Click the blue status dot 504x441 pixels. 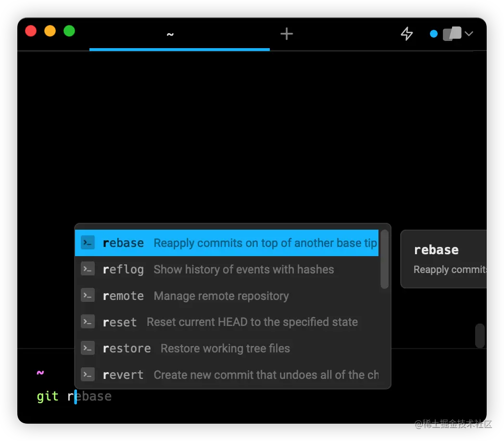click(434, 34)
